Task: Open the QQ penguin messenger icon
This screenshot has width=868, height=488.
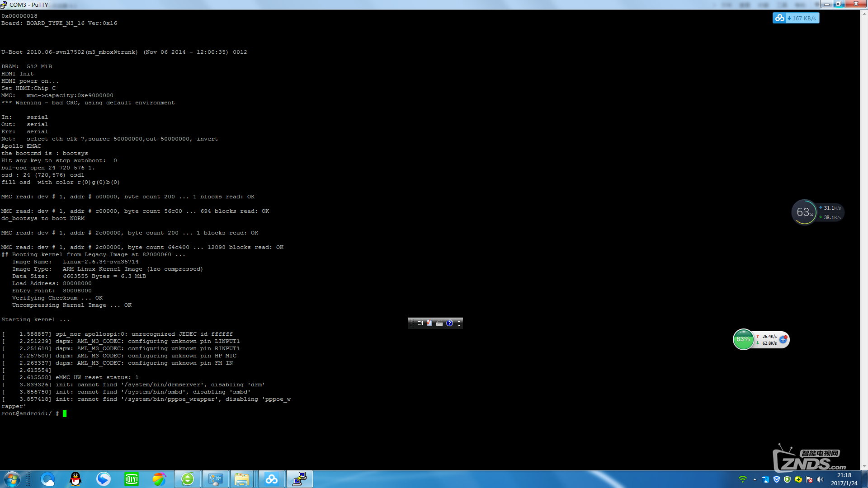Action: (75, 479)
